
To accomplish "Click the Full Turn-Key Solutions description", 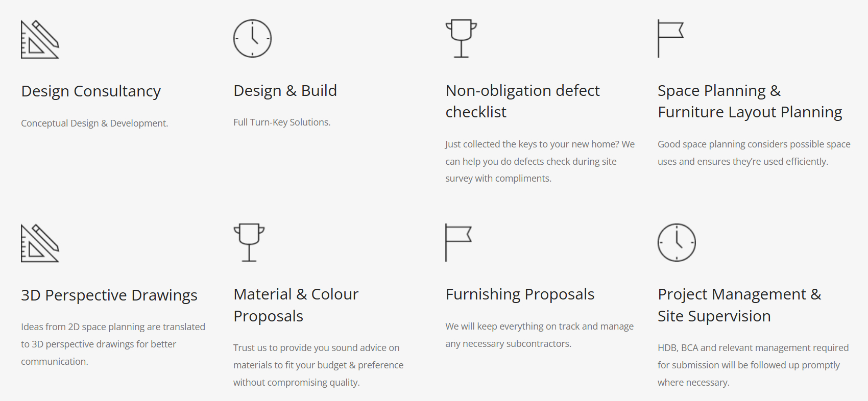I will point(282,122).
